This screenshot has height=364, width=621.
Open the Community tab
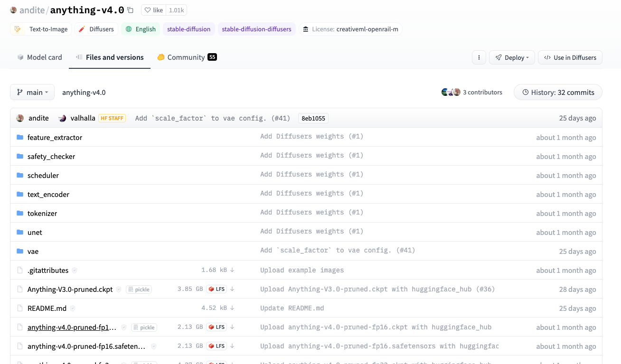tap(187, 57)
